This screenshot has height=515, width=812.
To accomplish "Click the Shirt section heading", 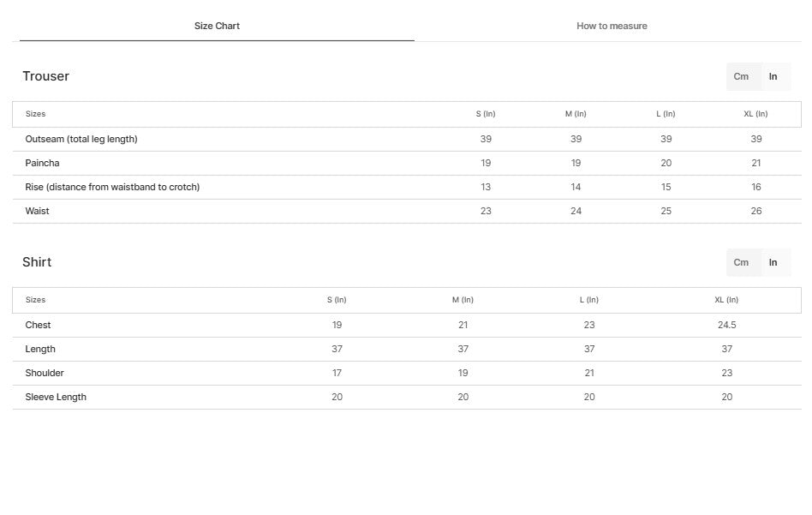I will pyautogui.click(x=37, y=262).
